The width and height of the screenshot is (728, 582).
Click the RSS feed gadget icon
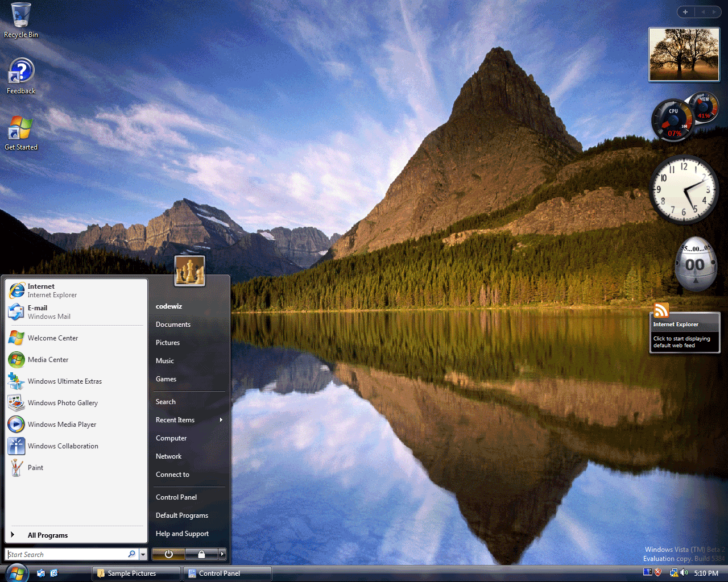tap(661, 310)
